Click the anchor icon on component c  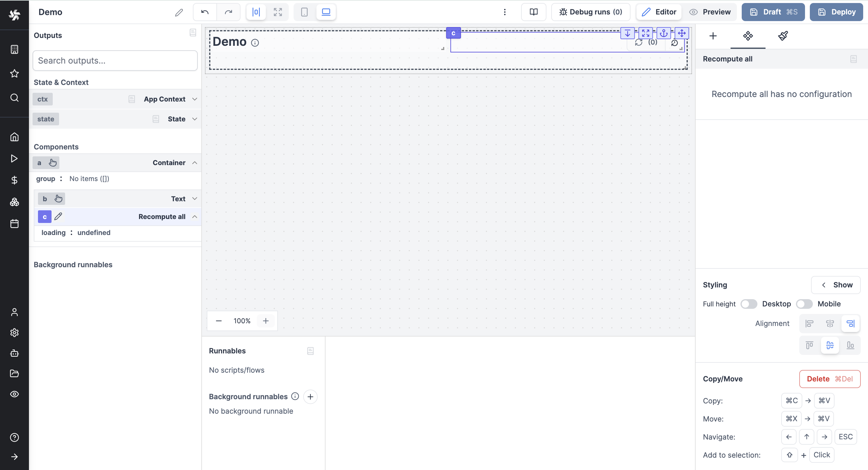(663, 33)
